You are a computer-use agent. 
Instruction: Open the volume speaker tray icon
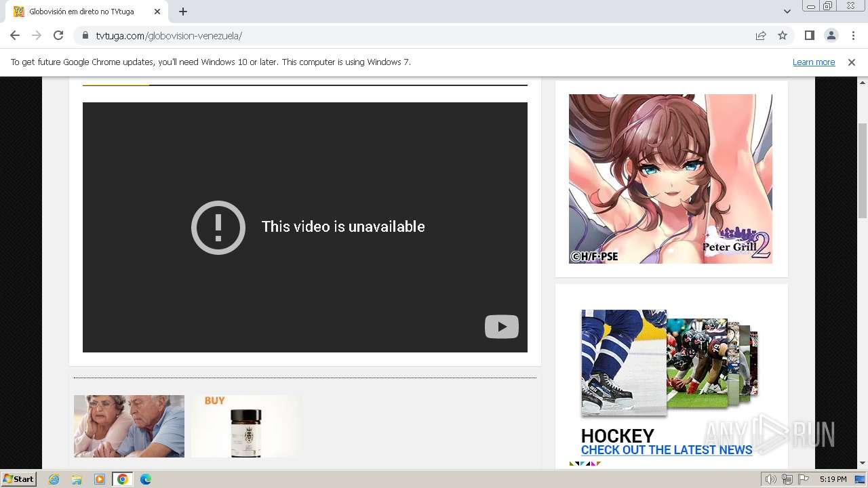click(x=771, y=479)
